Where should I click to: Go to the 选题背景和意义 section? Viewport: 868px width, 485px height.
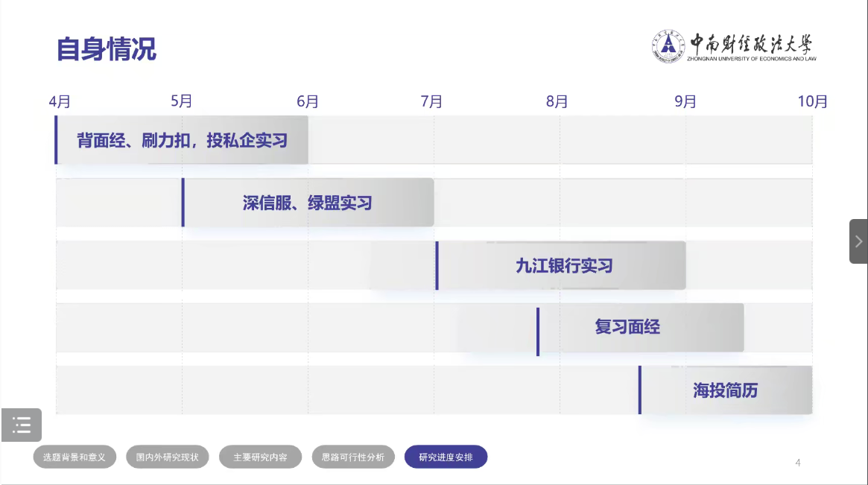[75, 457]
